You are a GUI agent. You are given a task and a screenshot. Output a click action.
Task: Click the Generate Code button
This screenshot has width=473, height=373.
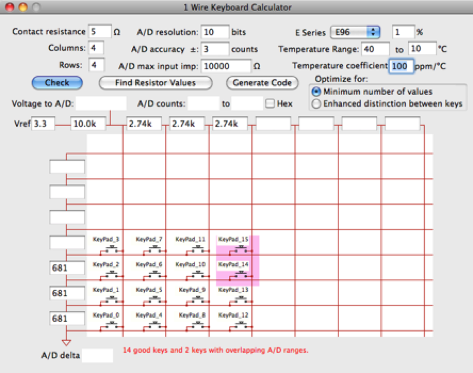pyautogui.click(x=262, y=83)
